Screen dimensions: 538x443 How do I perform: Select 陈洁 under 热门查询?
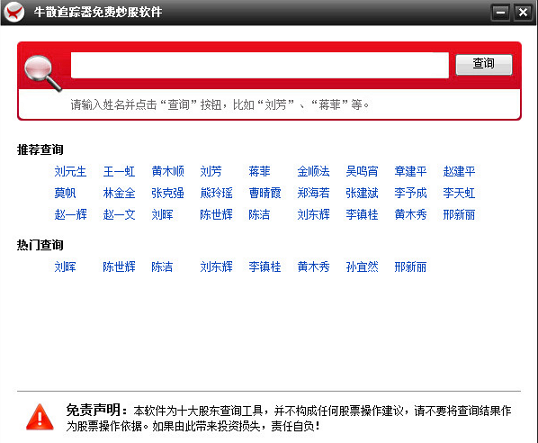(162, 267)
